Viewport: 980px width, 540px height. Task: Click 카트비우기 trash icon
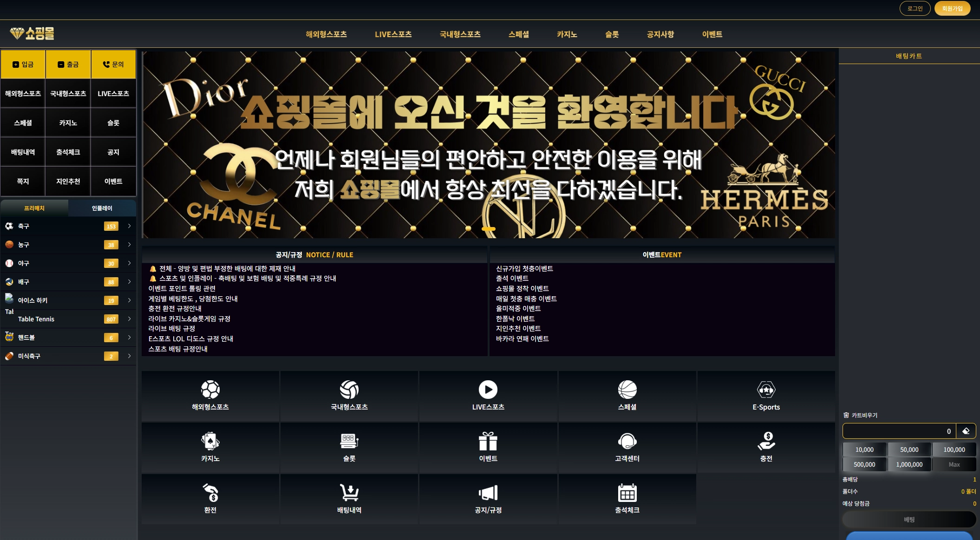[x=846, y=415]
